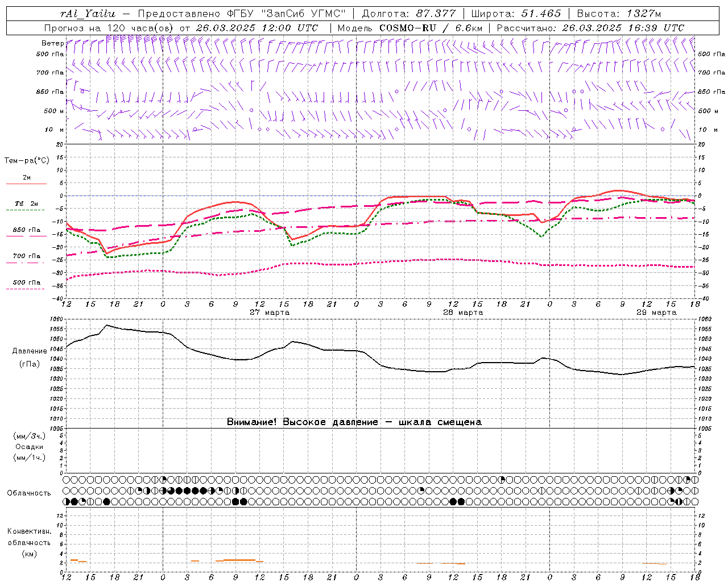The image size is (728, 582).
Task: Click the 29 марта date label
Action: tap(656, 313)
